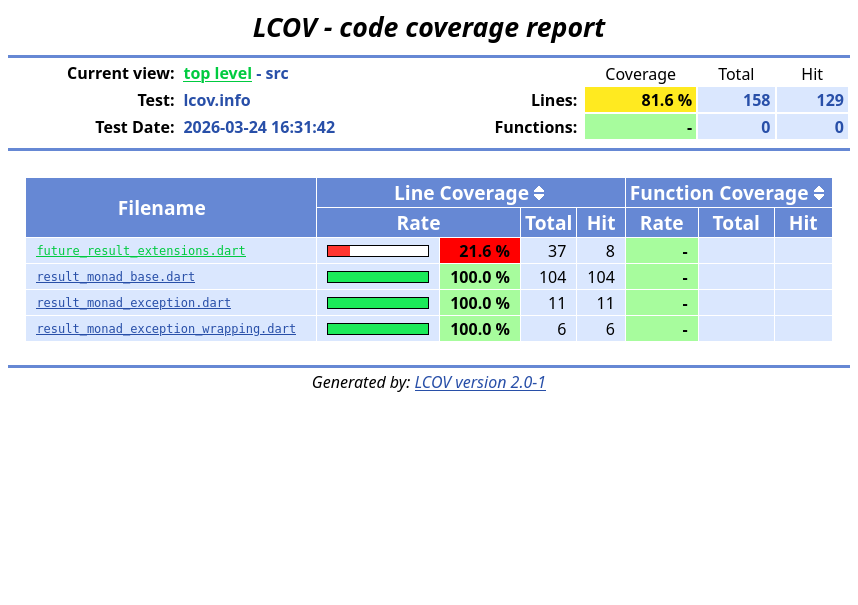
Task: Sort by Line Coverage using sort arrows
Action: pos(539,194)
